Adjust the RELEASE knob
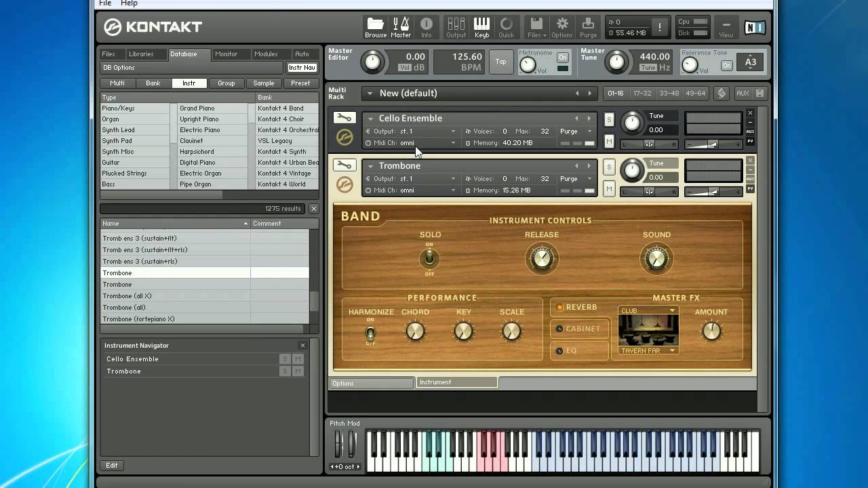868x488 pixels. (x=542, y=258)
